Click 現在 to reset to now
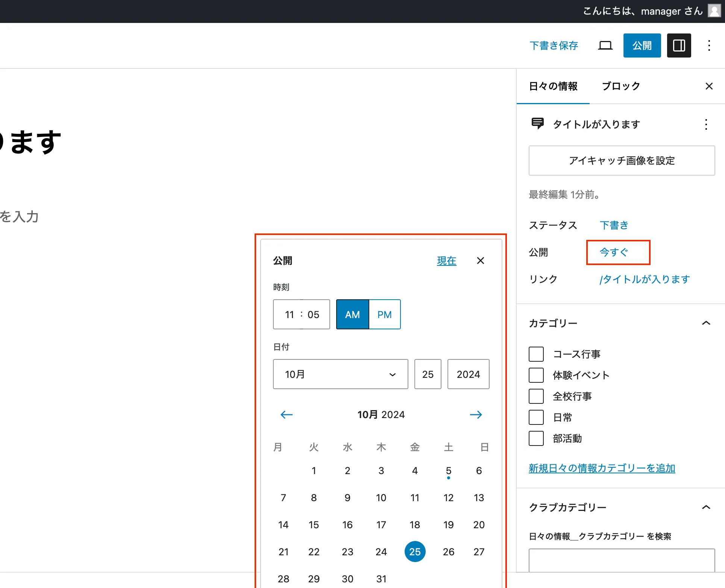Viewport: 725px width, 588px height. click(446, 261)
